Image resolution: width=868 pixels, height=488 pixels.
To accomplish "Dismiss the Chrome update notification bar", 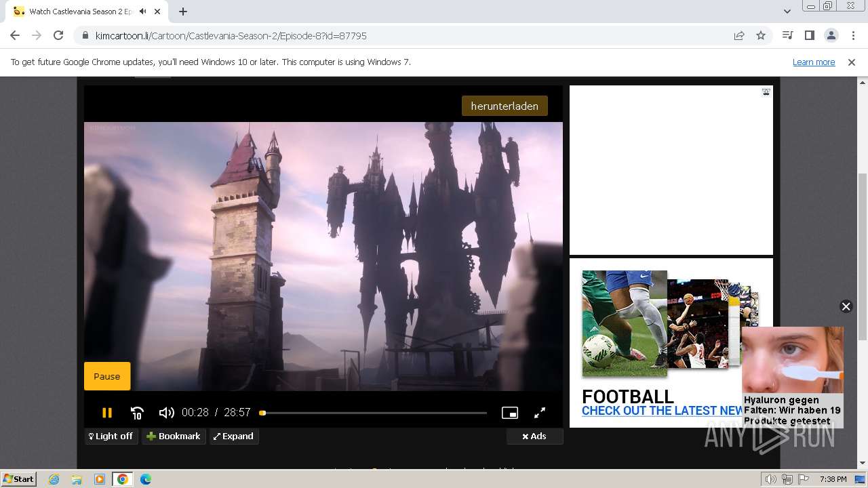I will (852, 62).
